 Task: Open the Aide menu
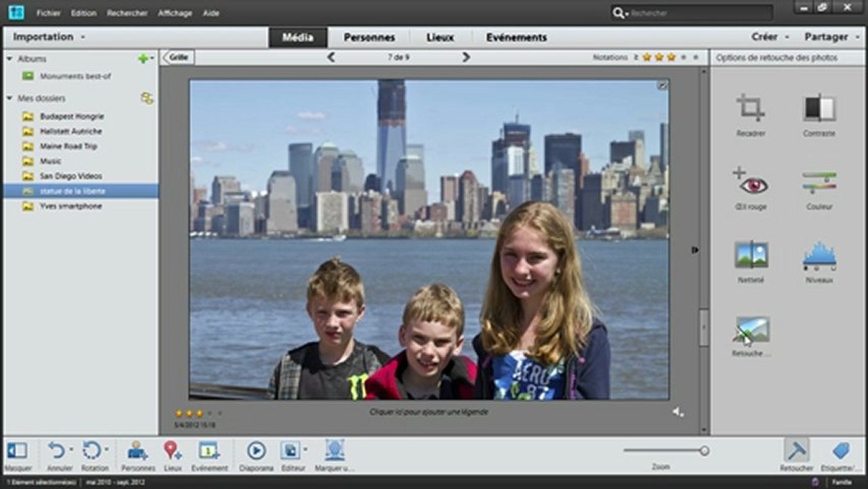coord(211,13)
